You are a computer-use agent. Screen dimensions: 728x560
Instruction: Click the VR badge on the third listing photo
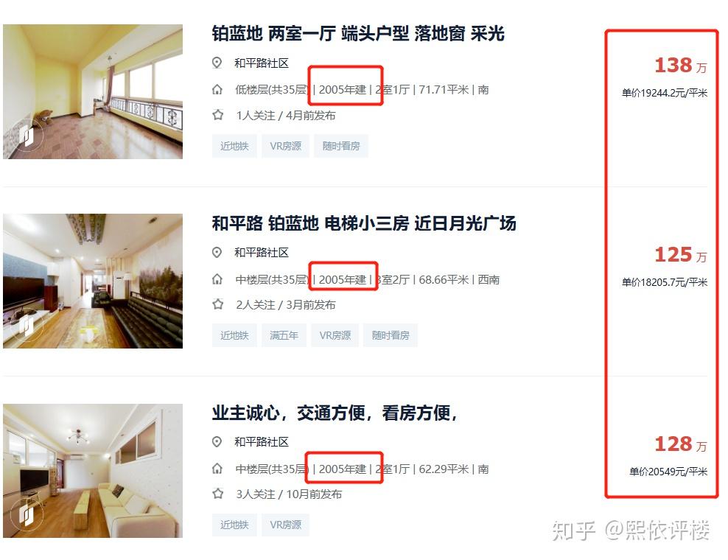coord(28,514)
